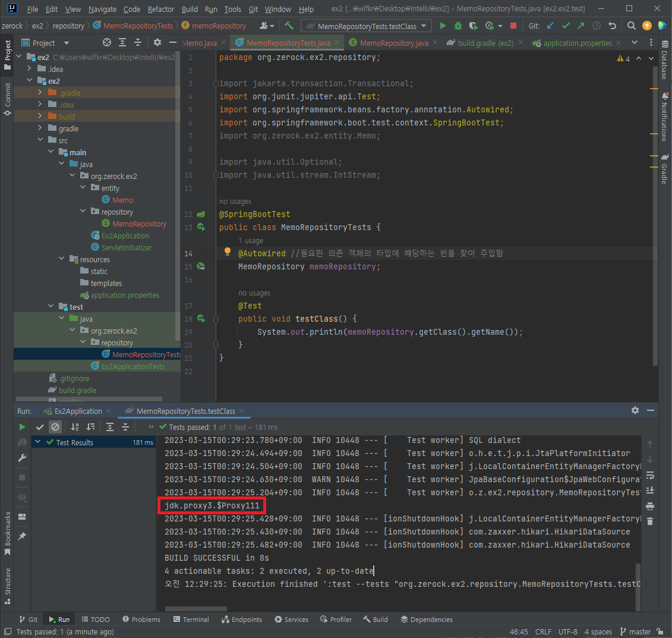Open the Endpoints tool window
Viewport: 672px width, 638px height.
[x=242, y=619]
